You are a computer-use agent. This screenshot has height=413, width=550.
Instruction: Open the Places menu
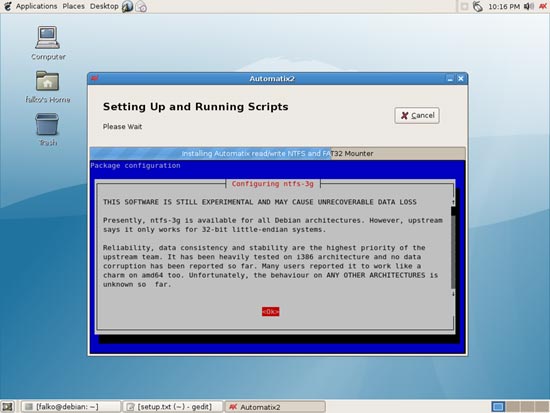coord(73,6)
